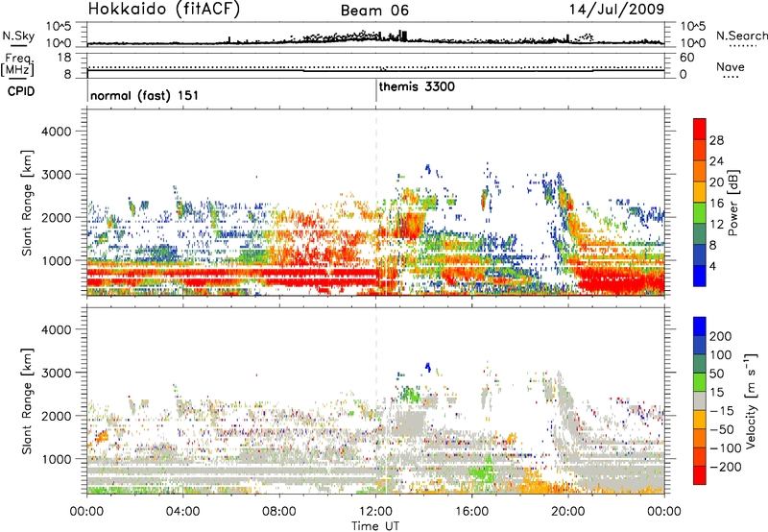Click the blue velocity patch near 3000 km
This screenshot has width=768, height=532.
tap(427, 366)
